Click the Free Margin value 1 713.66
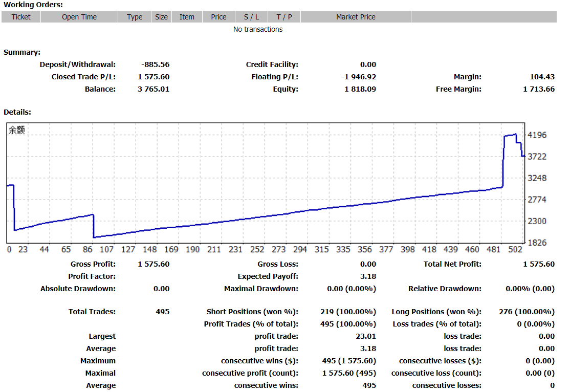Screen dimensions: 570x392 [x=539, y=89]
